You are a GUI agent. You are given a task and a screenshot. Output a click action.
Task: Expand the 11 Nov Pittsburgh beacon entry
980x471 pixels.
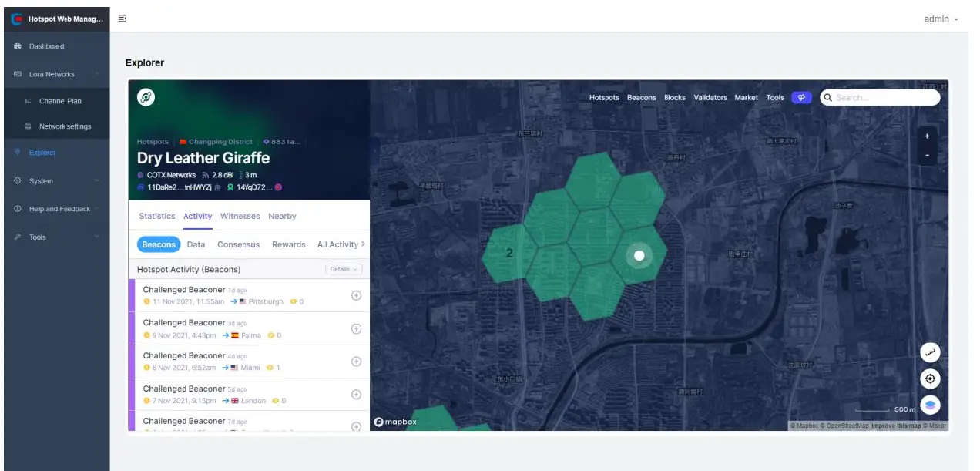(x=356, y=295)
